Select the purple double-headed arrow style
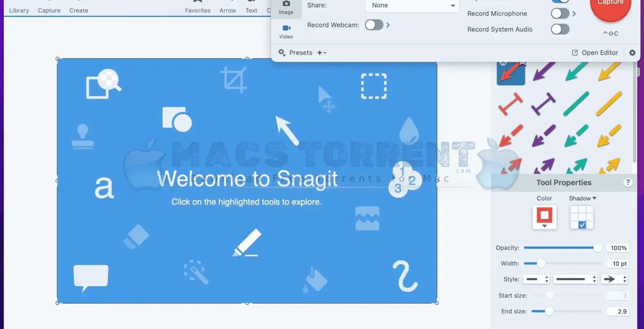The width and height of the screenshot is (644, 329). click(544, 166)
